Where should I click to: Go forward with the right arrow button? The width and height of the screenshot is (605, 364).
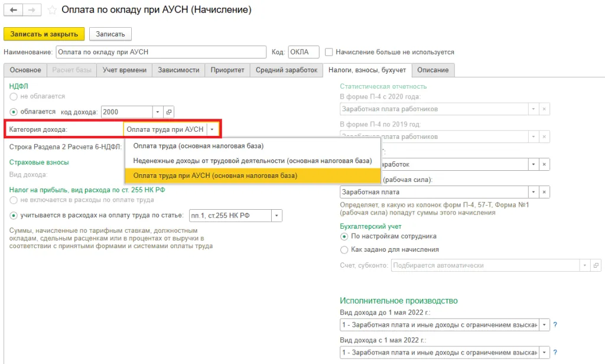tap(32, 9)
